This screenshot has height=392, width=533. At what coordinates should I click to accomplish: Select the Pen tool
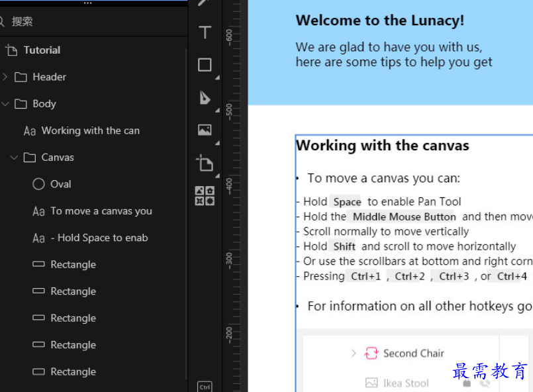205,97
